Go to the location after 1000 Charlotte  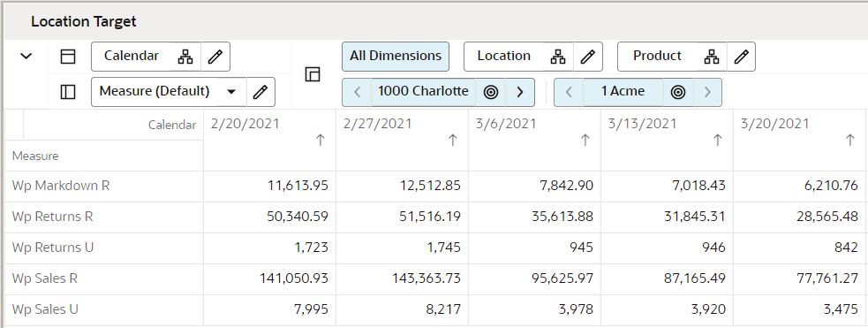coord(520,92)
